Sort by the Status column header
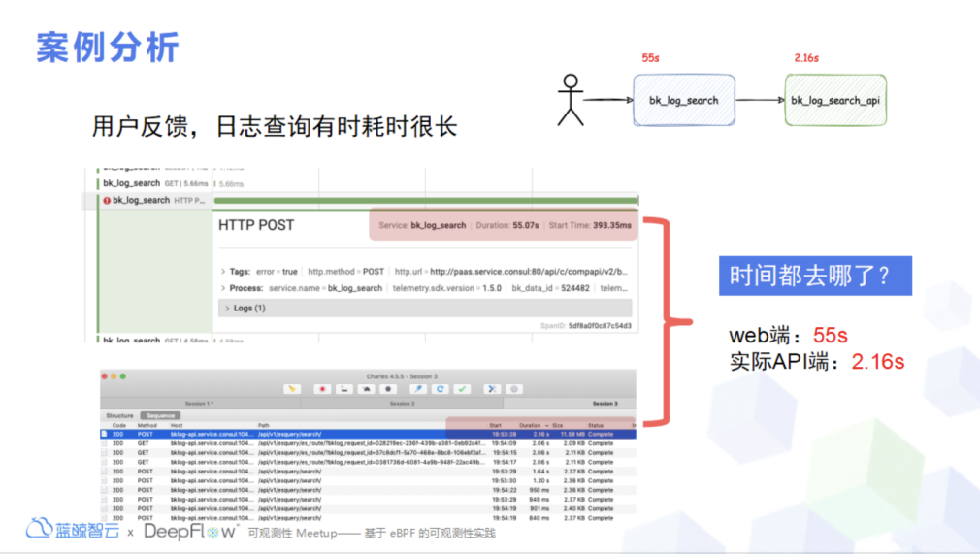The height and width of the screenshot is (554, 980). (596, 425)
